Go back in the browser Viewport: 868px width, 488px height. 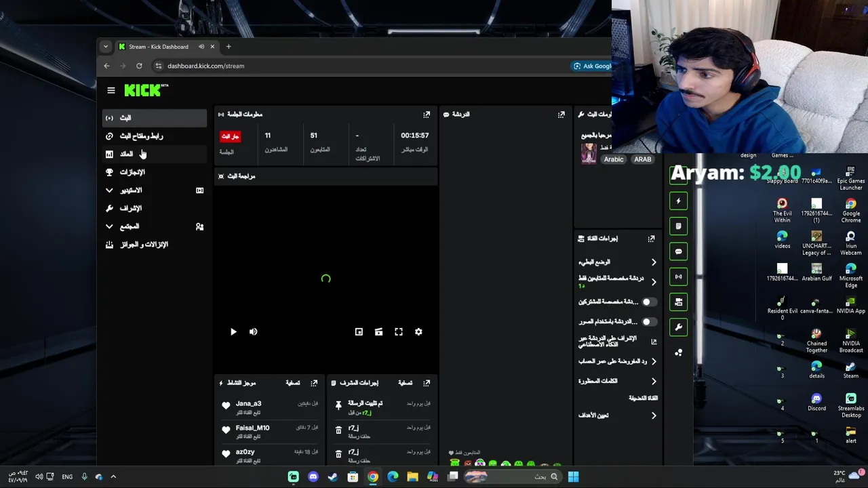click(x=106, y=66)
